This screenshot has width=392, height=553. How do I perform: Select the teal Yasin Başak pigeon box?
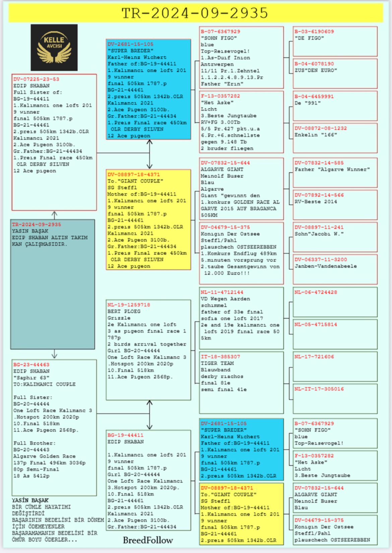click(x=53, y=284)
